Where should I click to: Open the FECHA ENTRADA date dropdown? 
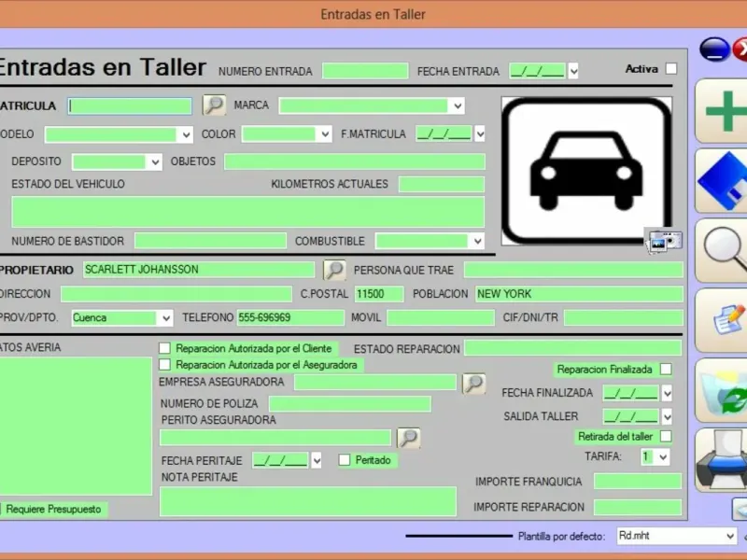(573, 72)
